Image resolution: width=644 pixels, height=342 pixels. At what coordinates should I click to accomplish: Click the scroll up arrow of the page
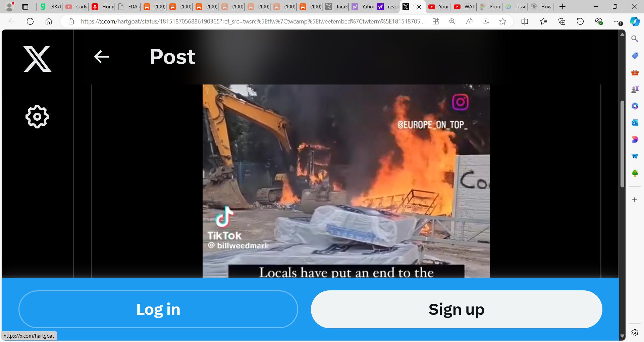622,34
